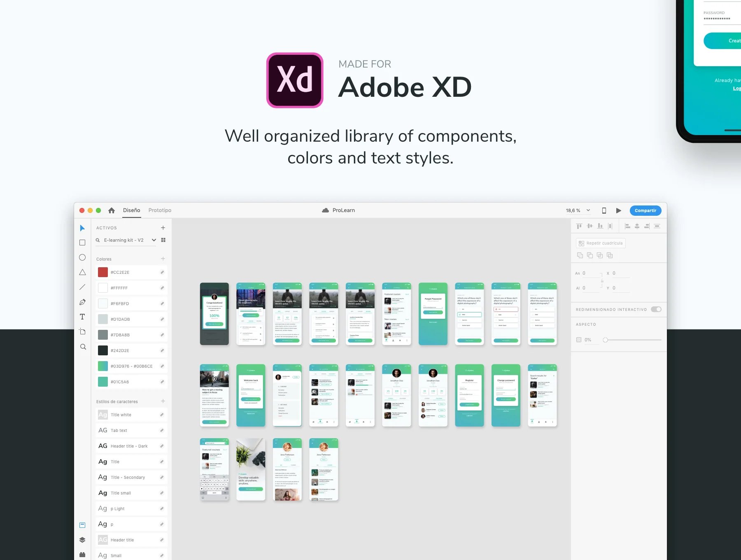The image size is (741, 560).
Task: Open the Layers panel icon
Action: 82,540
